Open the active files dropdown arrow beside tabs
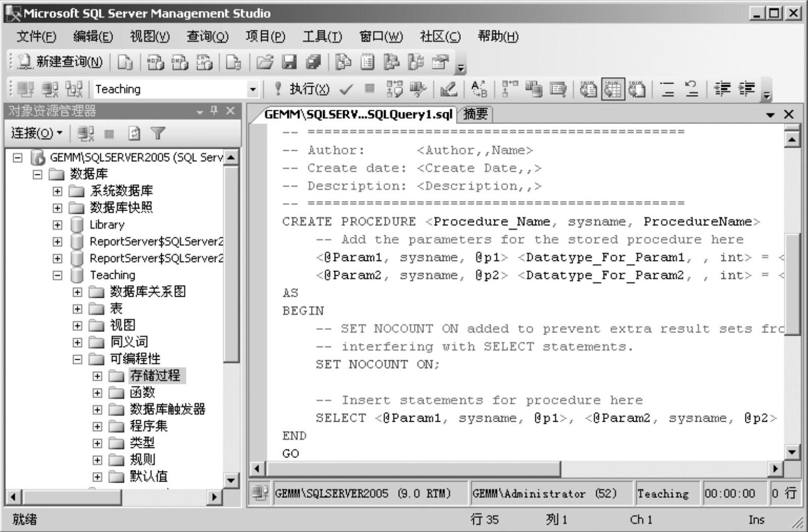This screenshot has height=532, width=808. (770, 115)
